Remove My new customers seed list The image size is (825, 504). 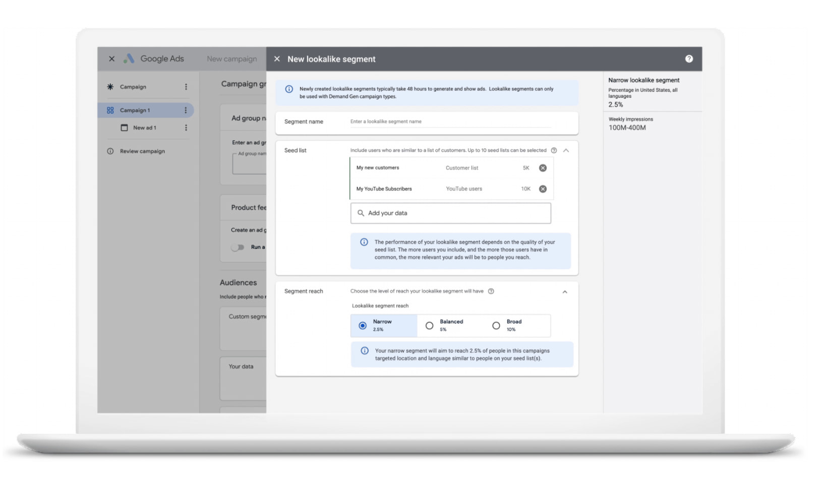[x=543, y=168]
